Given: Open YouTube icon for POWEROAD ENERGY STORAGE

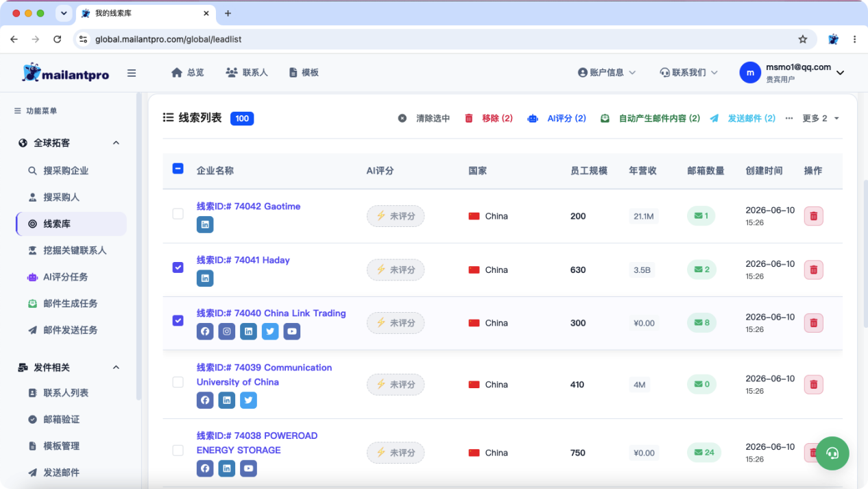Looking at the screenshot, I should [249, 468].
